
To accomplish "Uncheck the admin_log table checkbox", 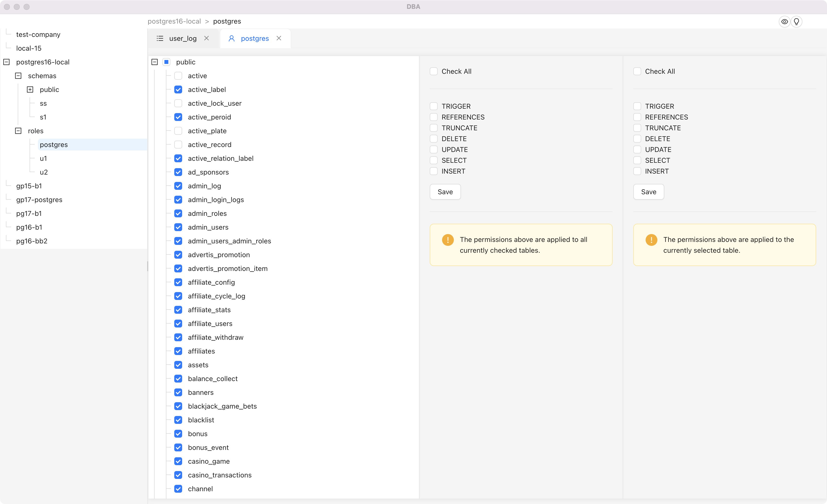I will 178,186.
